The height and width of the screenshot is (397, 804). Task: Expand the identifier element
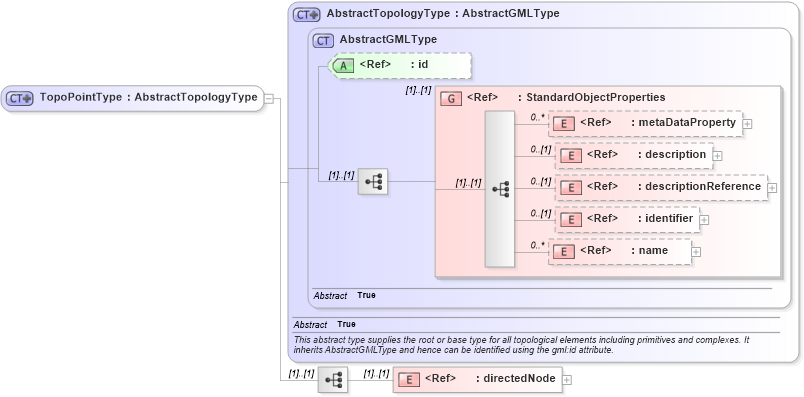(704, 220)
